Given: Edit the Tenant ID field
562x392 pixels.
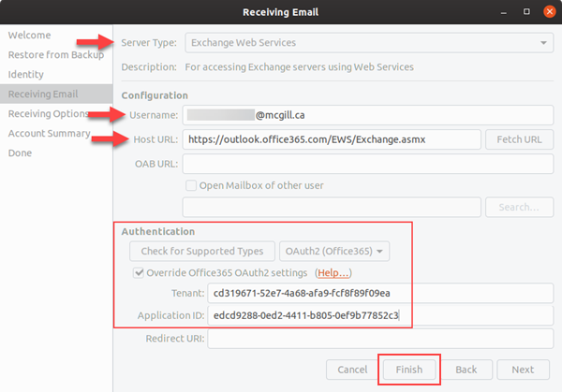Looking at the screenshot, I should point(380,293).
